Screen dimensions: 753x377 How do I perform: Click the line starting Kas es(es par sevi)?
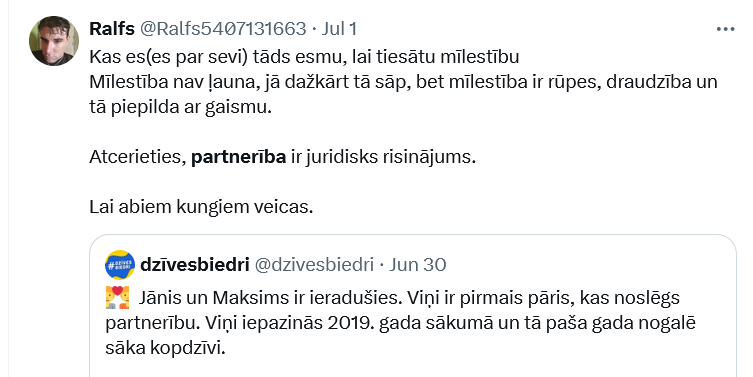tap(304, 57)
